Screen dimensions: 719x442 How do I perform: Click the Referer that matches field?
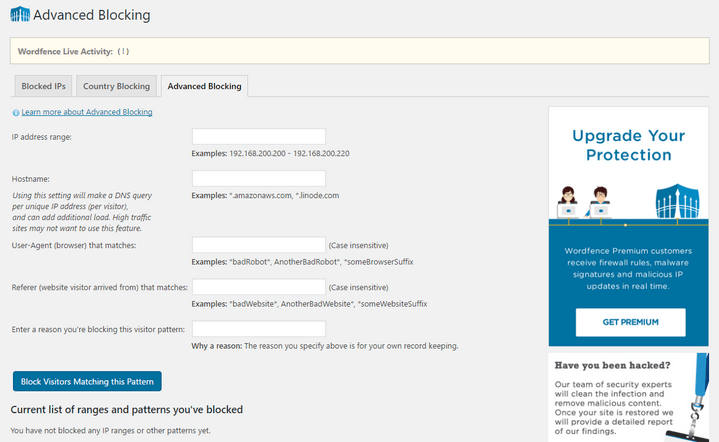click(259, 287)
